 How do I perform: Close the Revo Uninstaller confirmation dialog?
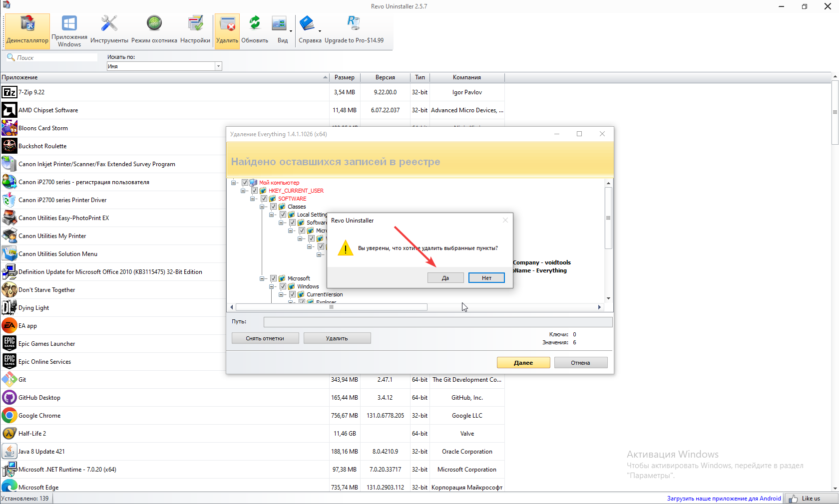(505, 220)
